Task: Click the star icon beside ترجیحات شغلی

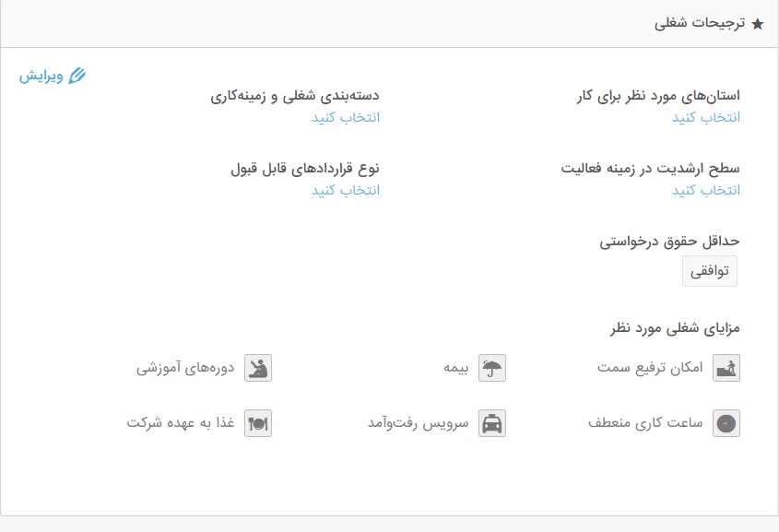Action: 758,25
